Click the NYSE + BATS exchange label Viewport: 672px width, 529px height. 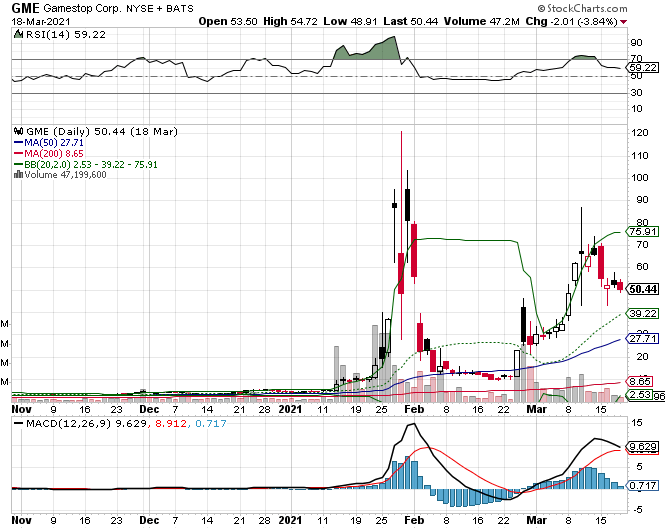point(159,9)
